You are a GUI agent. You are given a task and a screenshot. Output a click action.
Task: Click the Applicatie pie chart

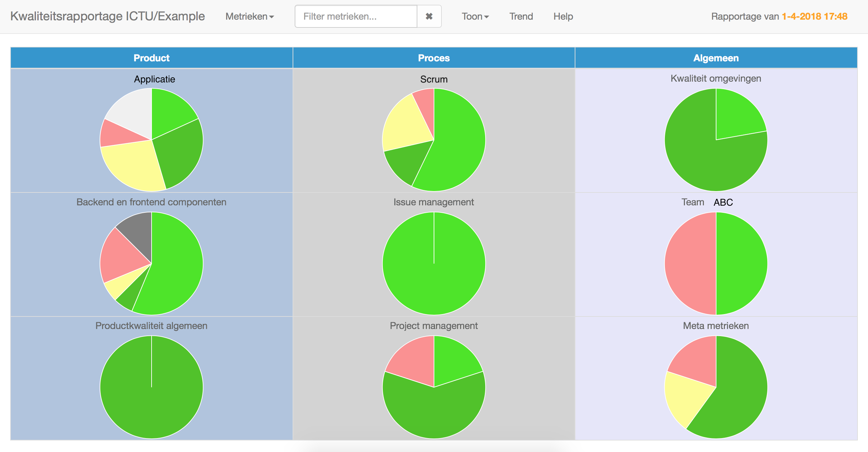152,140
